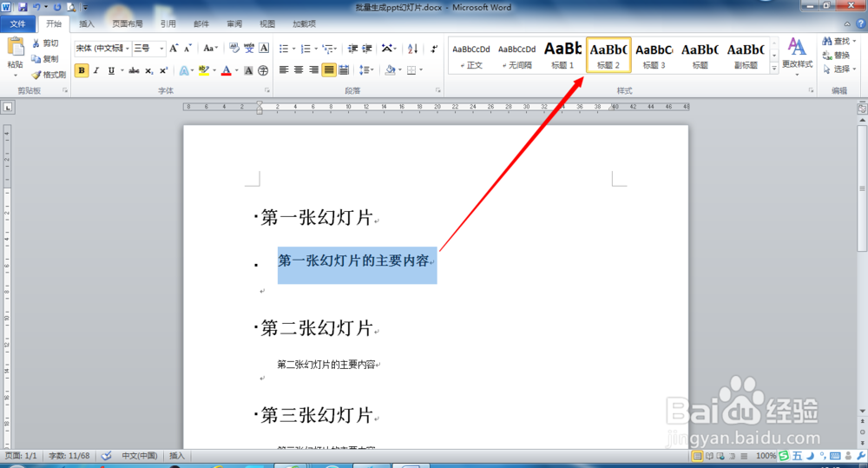868x468 pixels.
Task: Toggle Show/Hide paragraph marks
Action: pyautogui.click(x=434, y=49)
